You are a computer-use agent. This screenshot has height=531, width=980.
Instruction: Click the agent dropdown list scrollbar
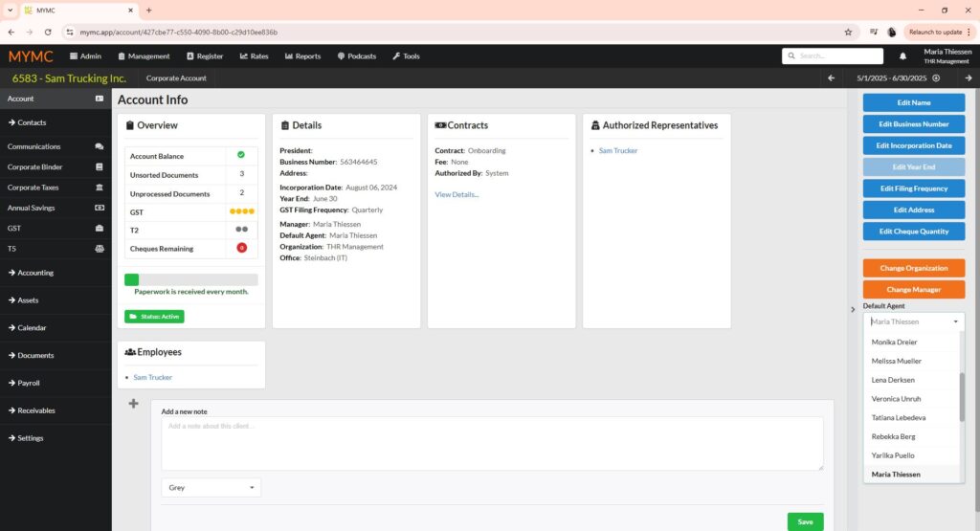[x=961, y=397]
